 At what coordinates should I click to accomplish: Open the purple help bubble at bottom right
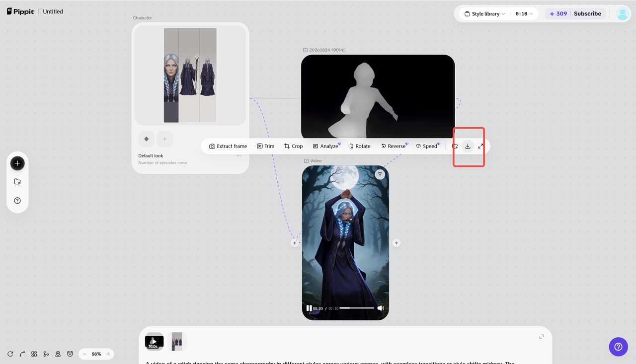pyautogui.click(x=618, y=347)
